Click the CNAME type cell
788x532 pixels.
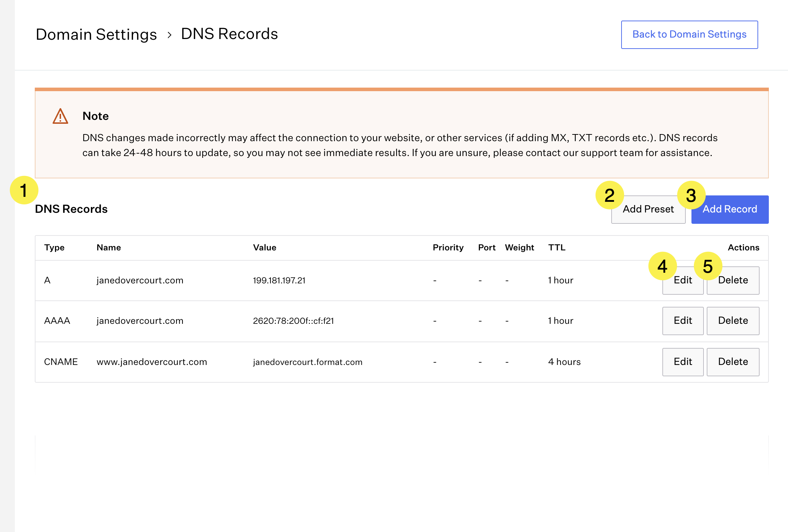pyautogui.click(x=61, y=362)
